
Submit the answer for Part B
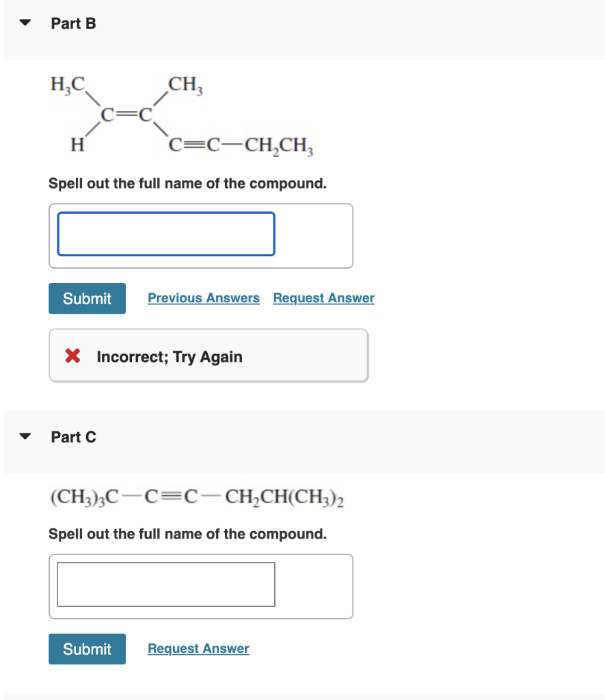pos(87,298)
